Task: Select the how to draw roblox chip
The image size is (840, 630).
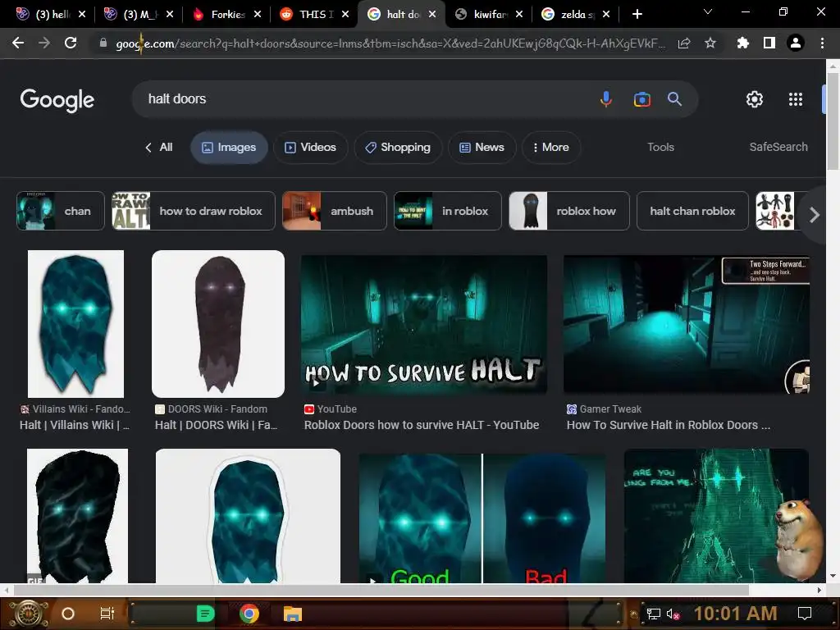Action: pyautogui.click(x=194, y=211)
